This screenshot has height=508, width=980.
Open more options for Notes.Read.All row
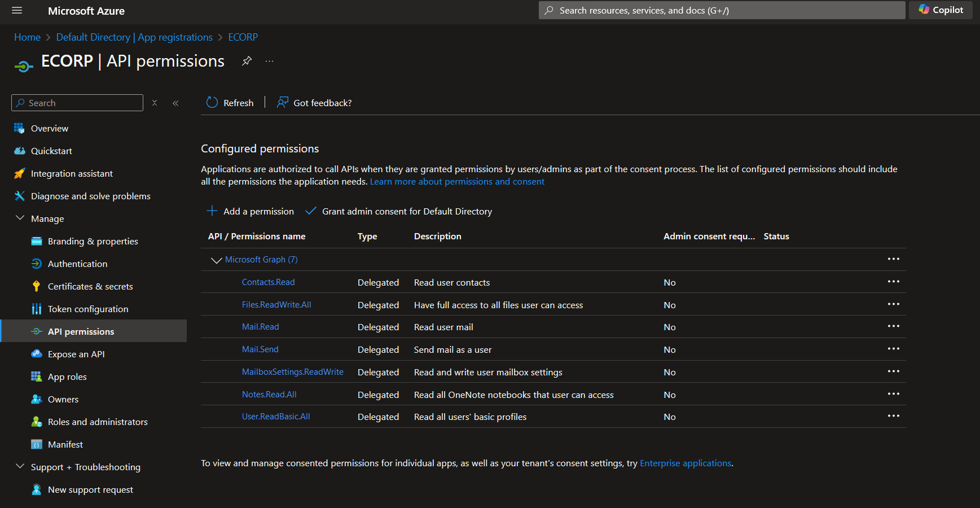click(894, 394)
